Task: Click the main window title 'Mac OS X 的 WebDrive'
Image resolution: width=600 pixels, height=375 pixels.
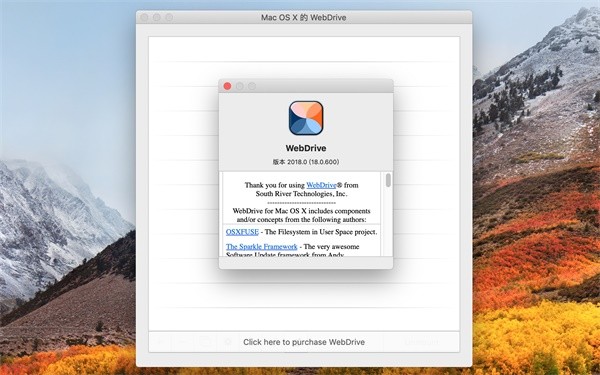Action: [x=303, y=18]
